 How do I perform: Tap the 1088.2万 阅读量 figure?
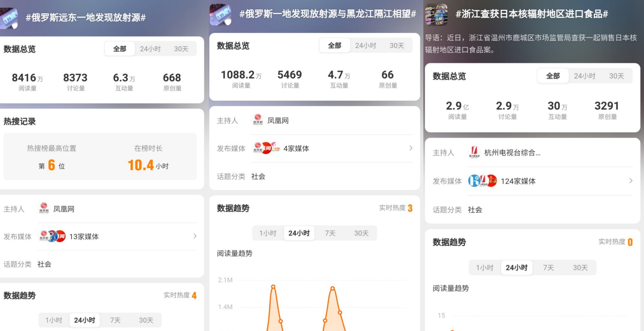point(241,75)
